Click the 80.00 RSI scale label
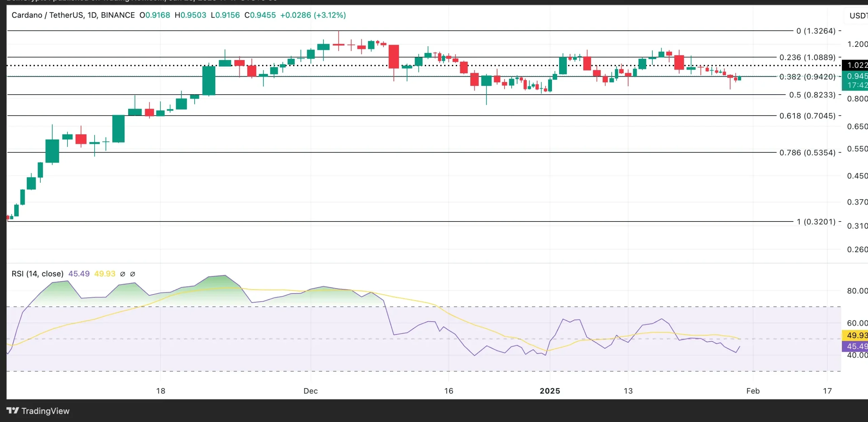Image resolution: width=868 pixels, height=422 pixels. coord(857,291)
